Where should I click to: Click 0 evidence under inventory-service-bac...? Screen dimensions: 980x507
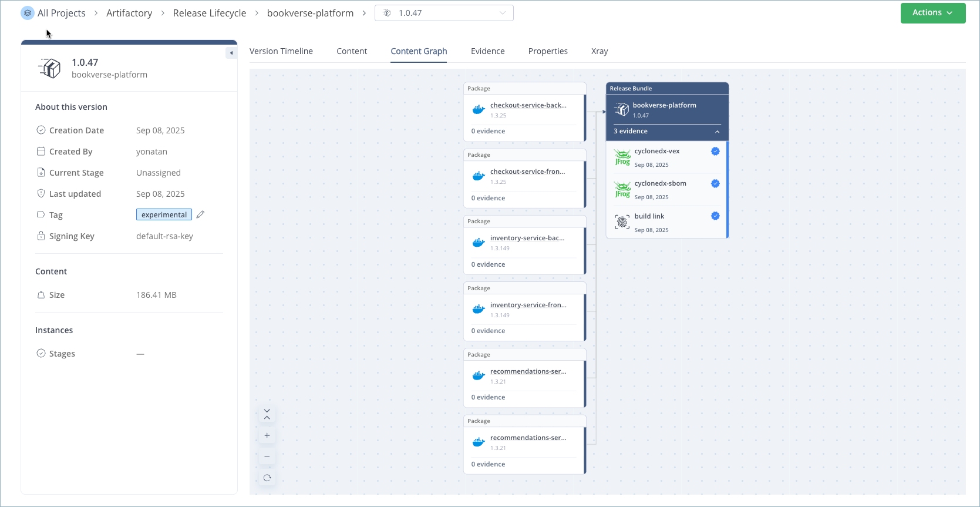pyautogui.click(x=488, y=264)
